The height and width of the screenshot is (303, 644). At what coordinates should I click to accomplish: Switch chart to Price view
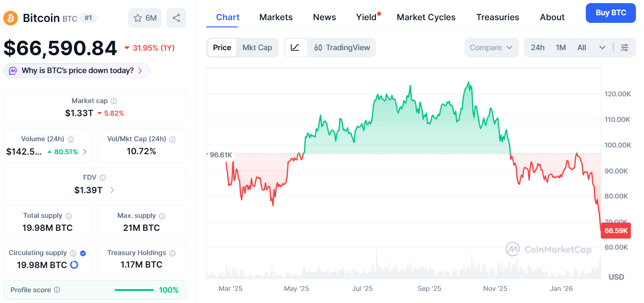[x=222, y=48]
